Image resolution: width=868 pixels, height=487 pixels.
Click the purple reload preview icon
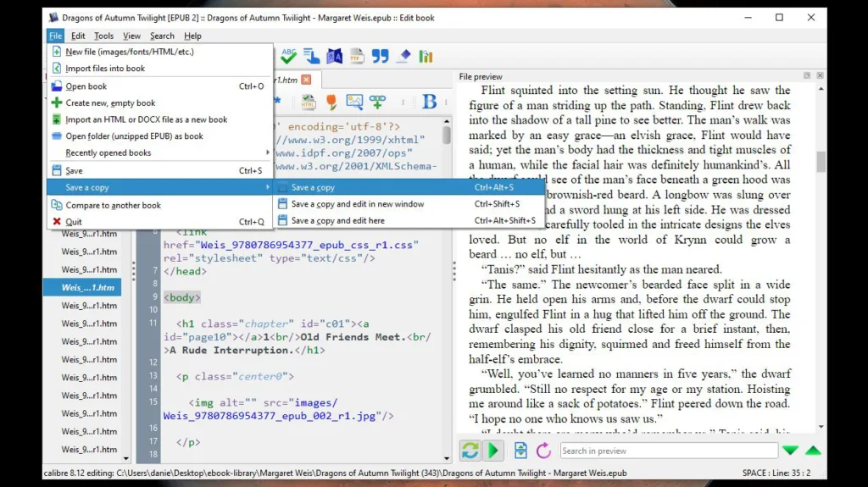543,451
